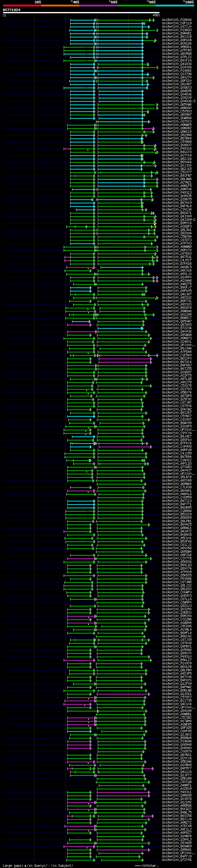Select the UniRef100_Q6YNS1 label
The width and height of the screenshot is (197, 868).
177,755
